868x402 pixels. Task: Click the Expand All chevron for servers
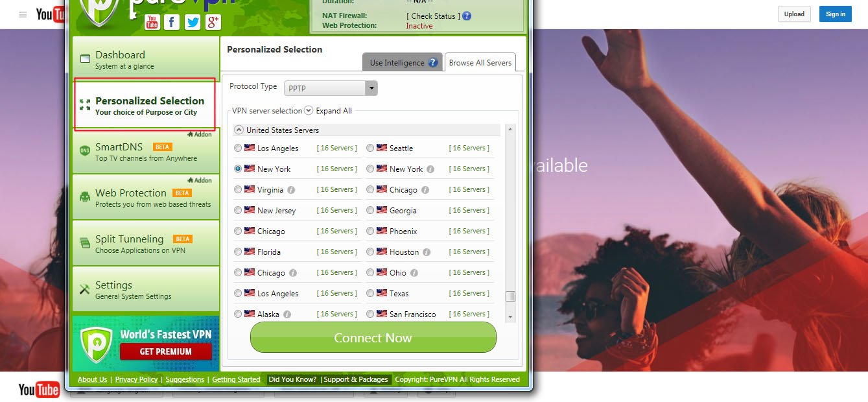[x=309, y=110]
